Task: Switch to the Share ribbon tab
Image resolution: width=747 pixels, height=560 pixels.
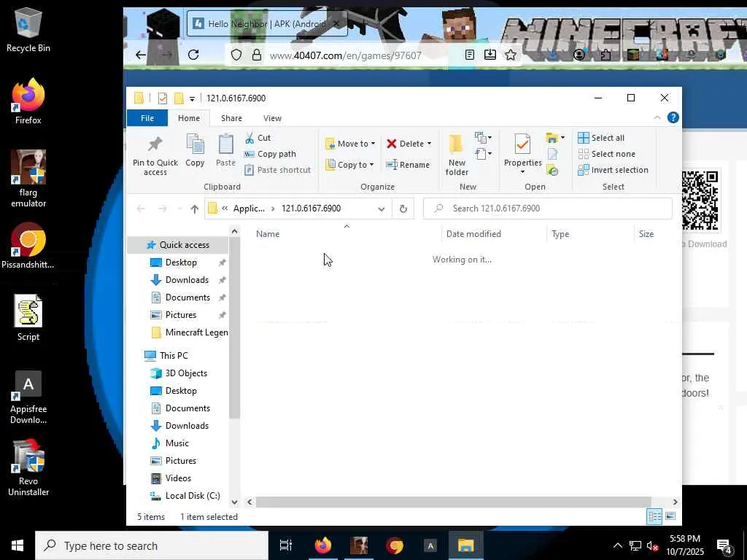Action: click(231, 118)
